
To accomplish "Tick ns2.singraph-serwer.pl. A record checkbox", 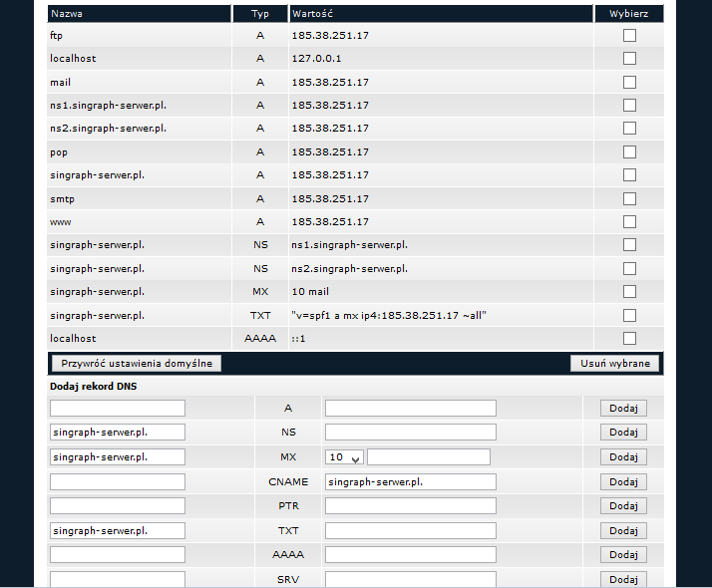I will [629, 128].
